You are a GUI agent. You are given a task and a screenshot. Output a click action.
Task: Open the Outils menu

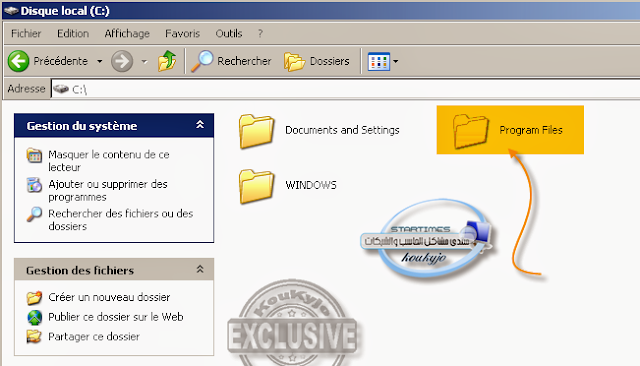tap(229, 33)
